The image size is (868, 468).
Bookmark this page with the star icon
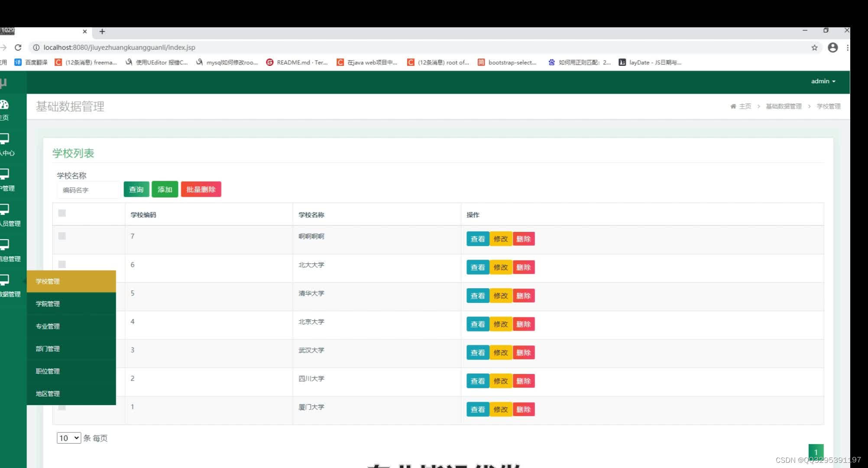pos(814,48)
